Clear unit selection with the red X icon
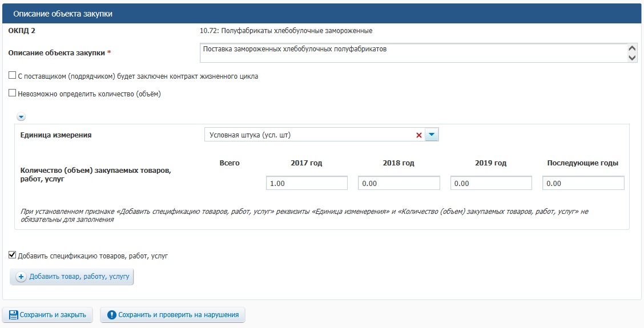 pyautogui.click(x=419, y=135)
